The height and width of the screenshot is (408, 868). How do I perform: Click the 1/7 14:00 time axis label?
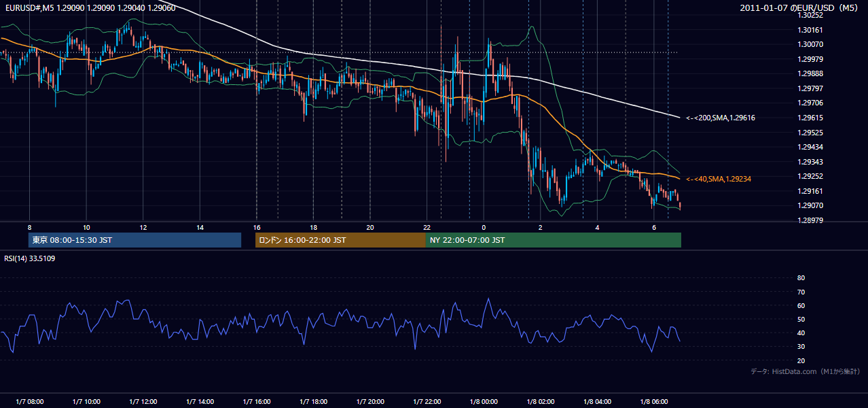point(200,402)
